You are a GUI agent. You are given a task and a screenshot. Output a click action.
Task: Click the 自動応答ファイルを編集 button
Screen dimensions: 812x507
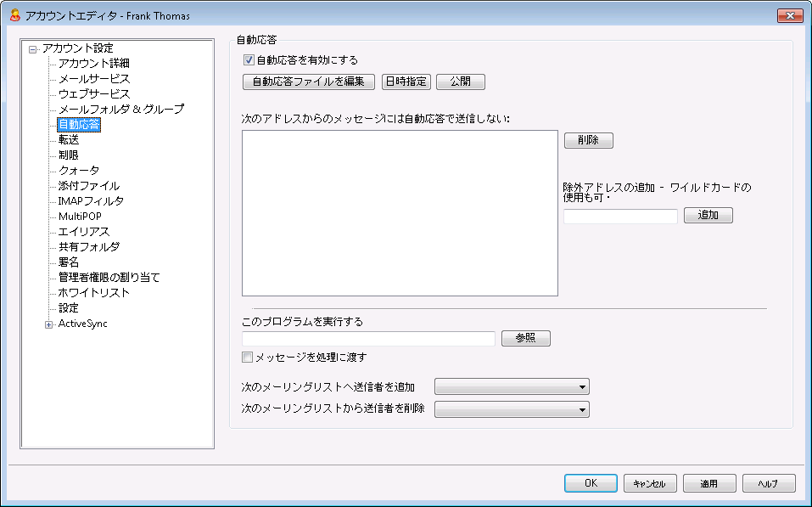[x=308, y=82]
